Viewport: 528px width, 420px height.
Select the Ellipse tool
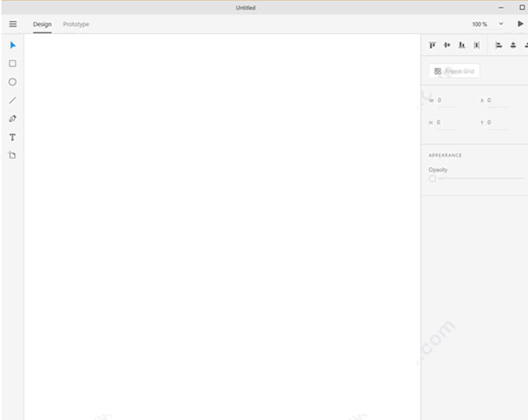click(x=12, y=82)
